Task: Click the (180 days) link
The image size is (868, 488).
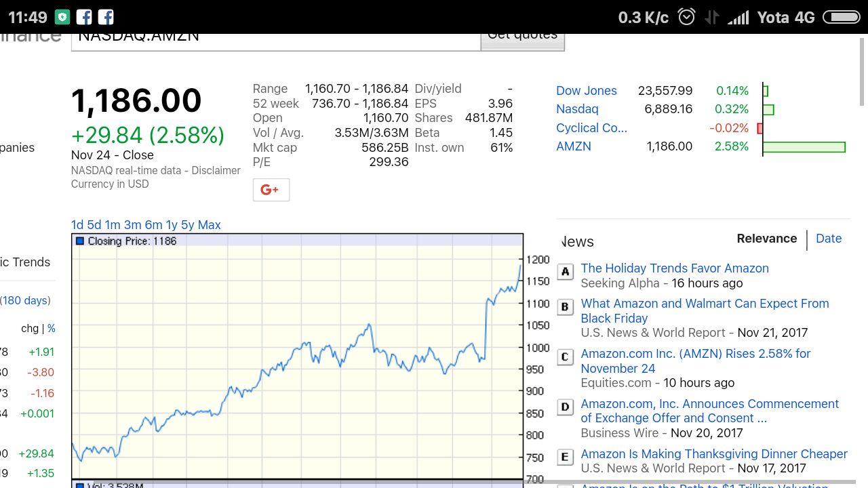Action: pyautogui.click(x=26, y=300)
